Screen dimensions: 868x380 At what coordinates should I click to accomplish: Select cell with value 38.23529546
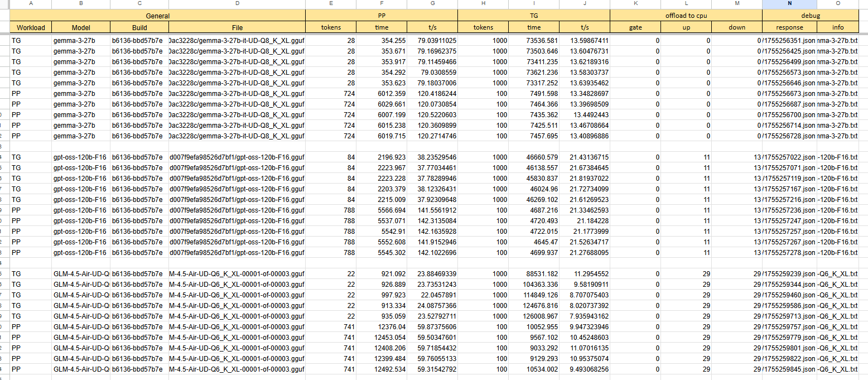pos(432,157)
